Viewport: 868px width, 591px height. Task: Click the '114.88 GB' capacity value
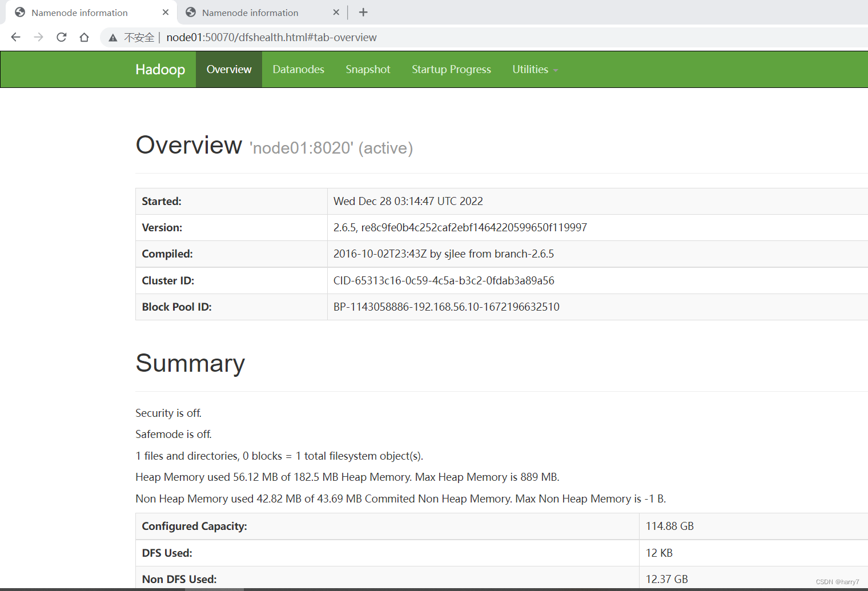[x=670, y=526]
